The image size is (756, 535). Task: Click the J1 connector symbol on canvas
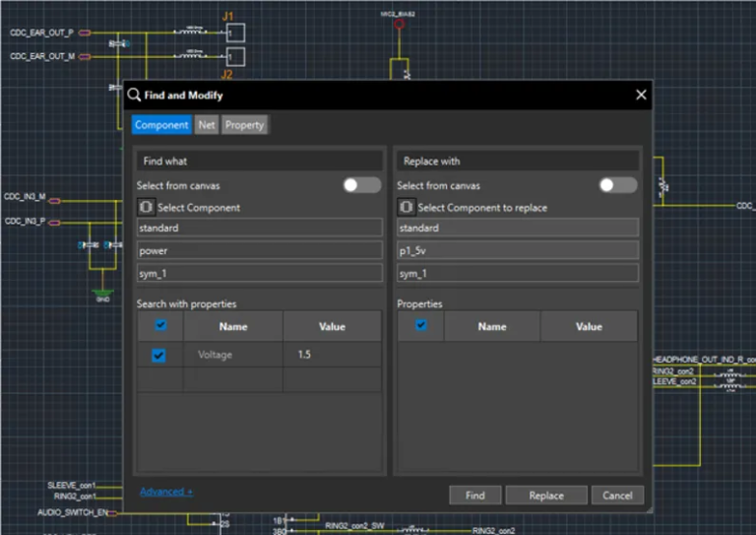[x=234, y=33]
